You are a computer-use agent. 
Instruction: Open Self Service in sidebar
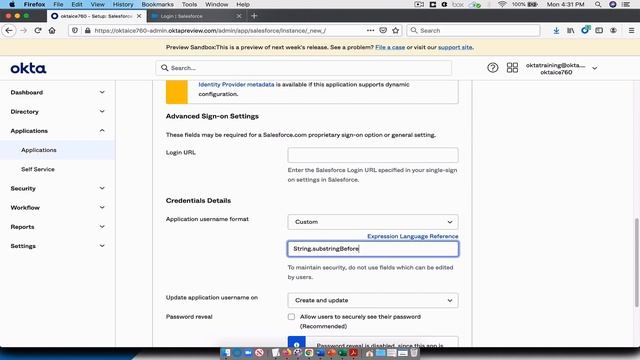coord(38,169)
